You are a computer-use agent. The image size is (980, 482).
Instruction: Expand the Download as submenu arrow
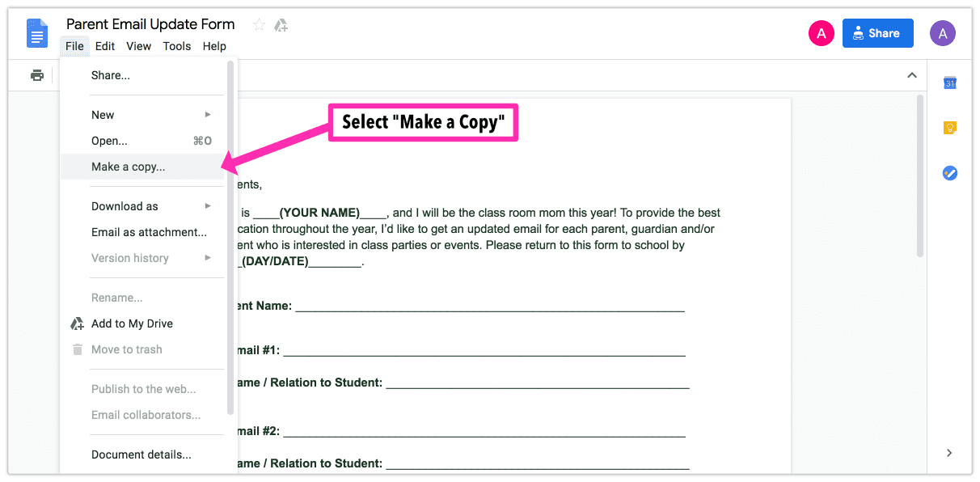coord(208,206)
